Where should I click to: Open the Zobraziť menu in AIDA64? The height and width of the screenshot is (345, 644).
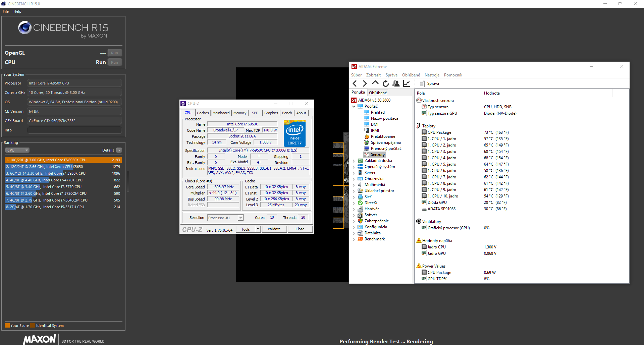[x=373, y=75]
